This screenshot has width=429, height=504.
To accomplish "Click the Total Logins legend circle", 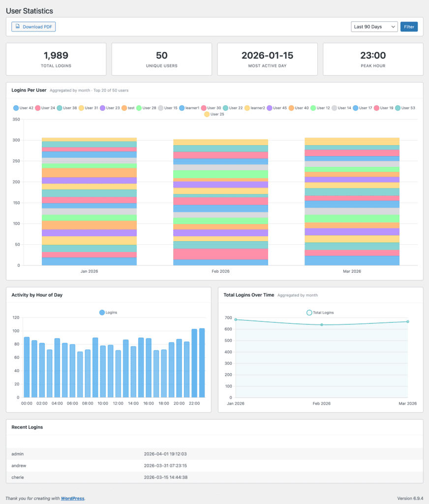I will 309,312.
